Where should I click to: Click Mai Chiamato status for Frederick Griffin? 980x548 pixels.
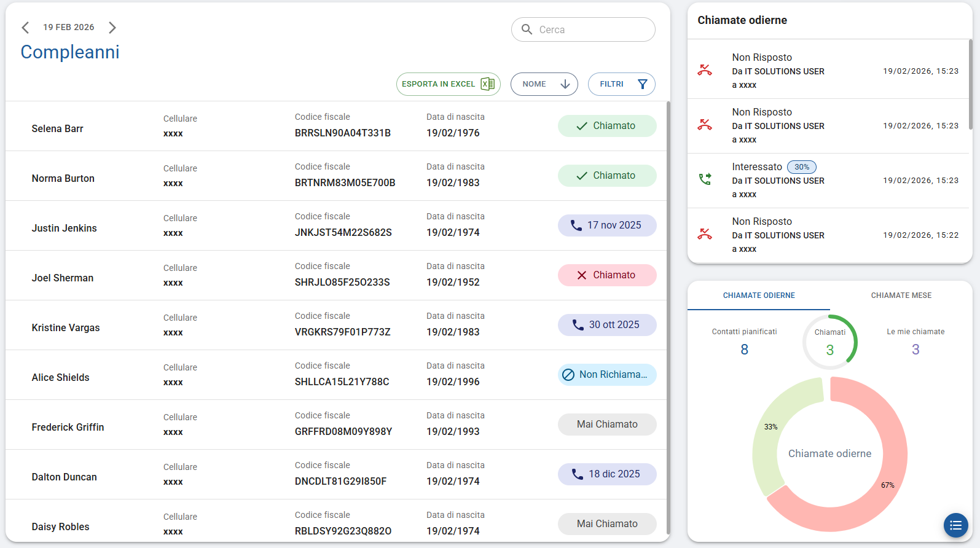tap(606, 425)
